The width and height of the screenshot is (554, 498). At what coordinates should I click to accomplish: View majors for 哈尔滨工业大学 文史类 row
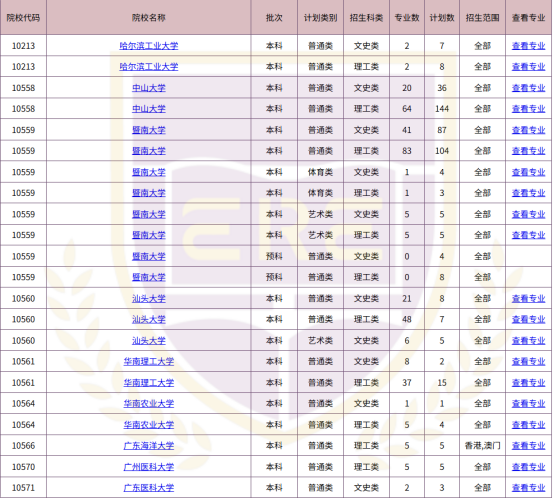coord(529,46)
